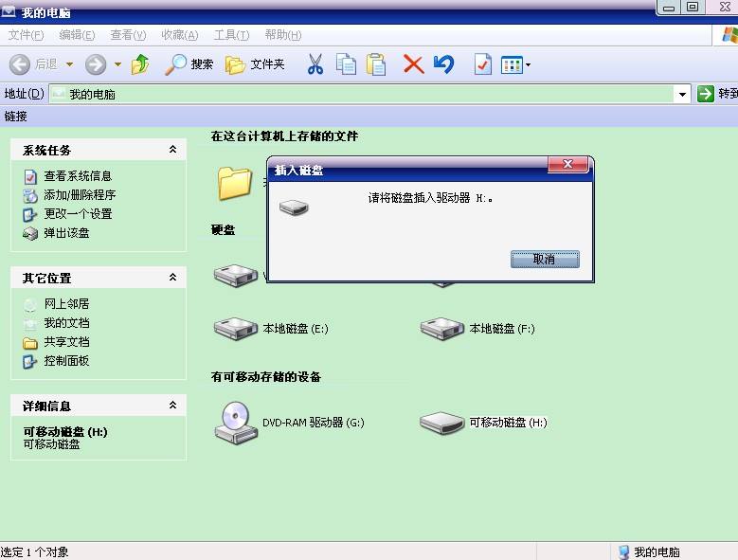Screen dimensions: 738x560
Task: Click the Shared Documents folder icon in sidebar
Action: click(30, 343)
